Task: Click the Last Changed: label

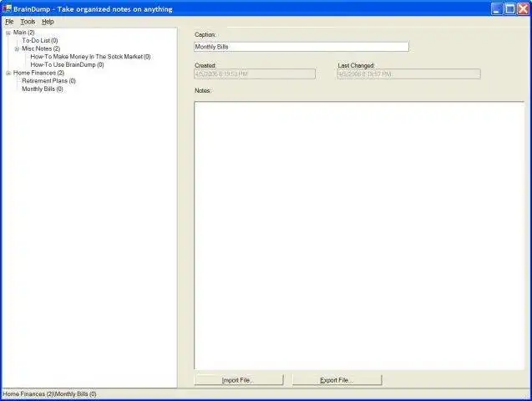Action: point(356,65)
